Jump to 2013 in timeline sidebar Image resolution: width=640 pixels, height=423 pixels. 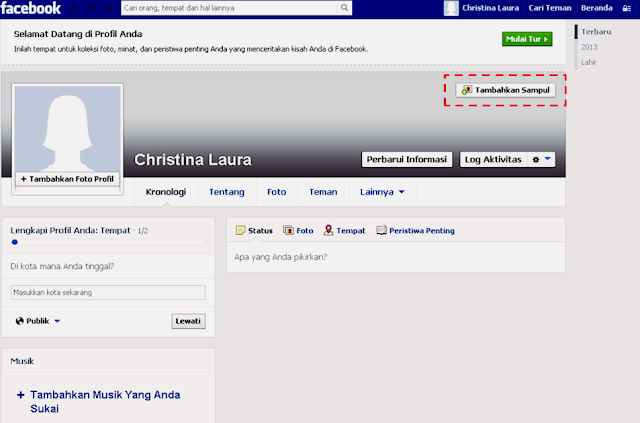click(589, 47)
